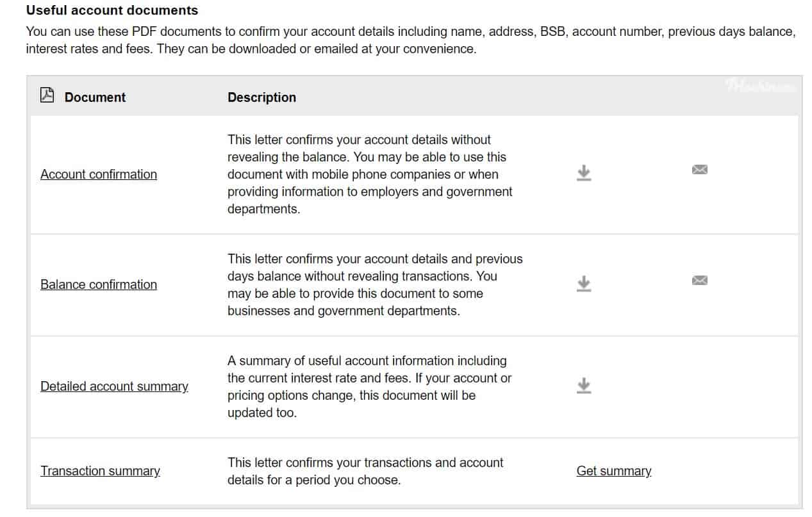Download the Detailed account summary PDF
Viewport: 812px width, 517px height.
[x=583, y=386]
